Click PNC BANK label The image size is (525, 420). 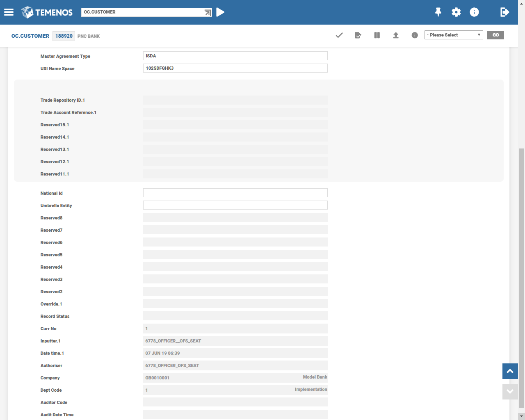89,36
